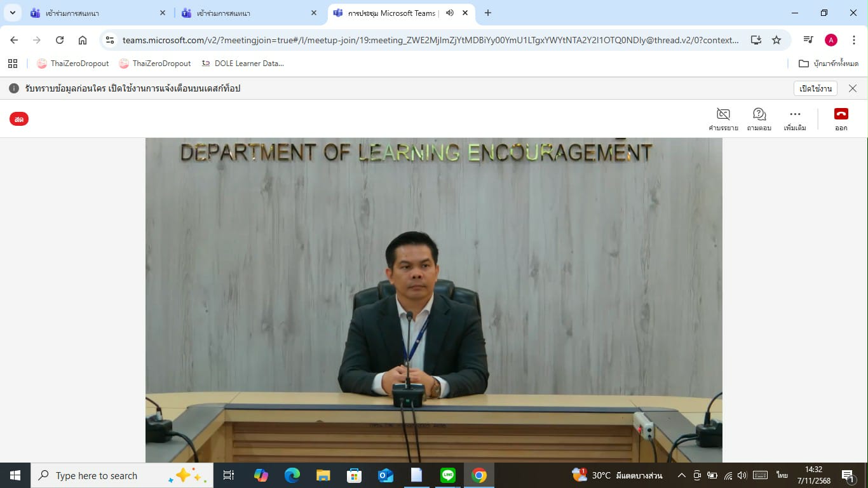868x488 pixels.
Task: Install the Teams app from address bar
Action: point(756,40)
